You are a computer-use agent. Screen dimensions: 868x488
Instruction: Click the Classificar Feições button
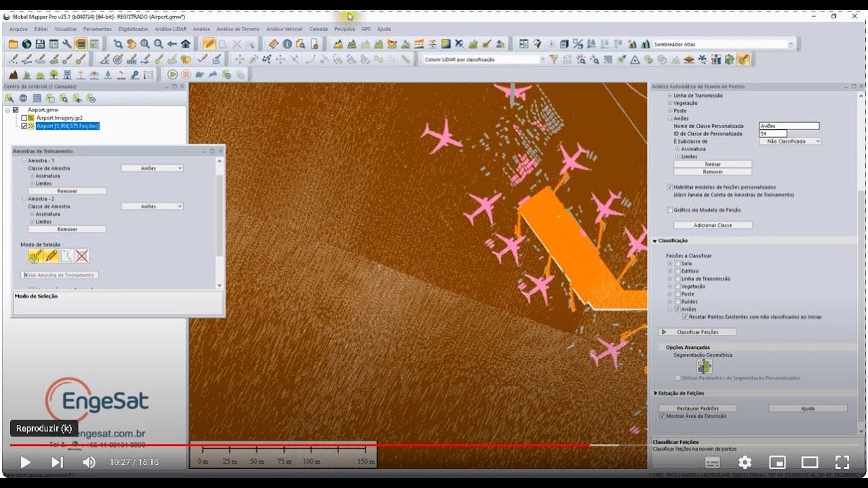pos(698,332)
